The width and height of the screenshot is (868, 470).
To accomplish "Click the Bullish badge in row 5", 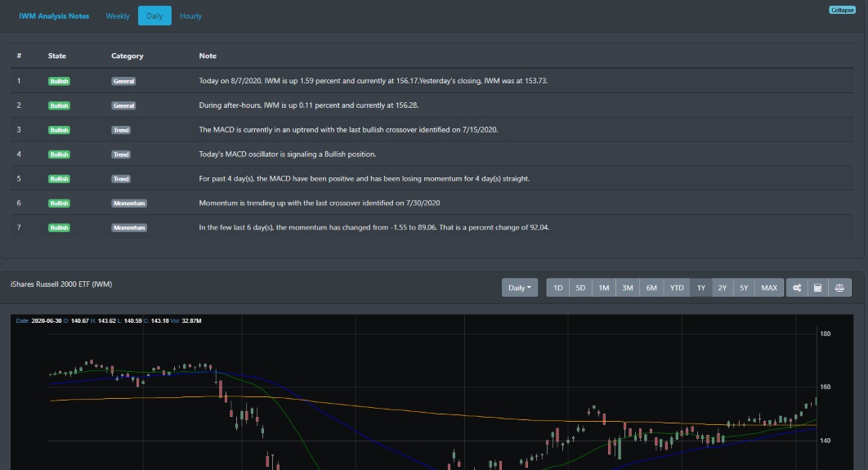I will click(59, 179).
